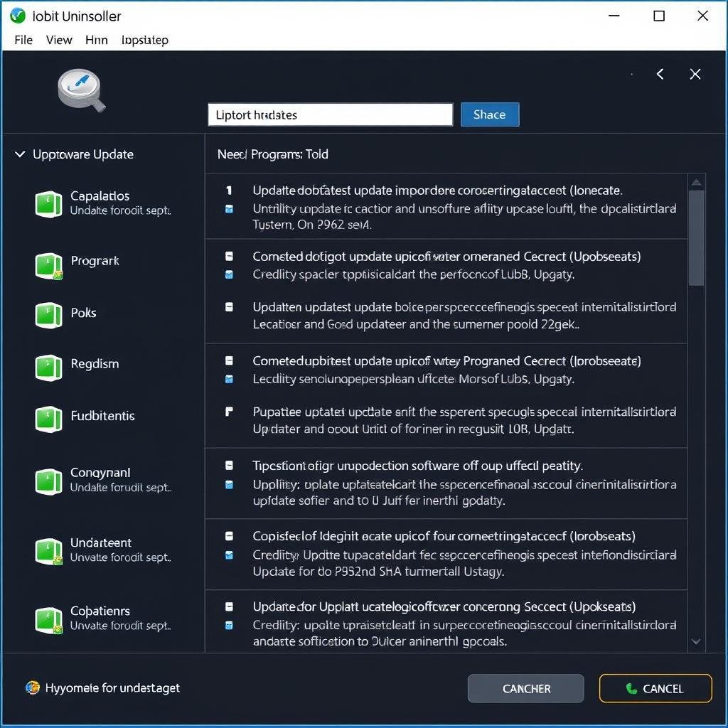Viewport: 728px width, 728px height.
Task: Click 'andaɛte sofiication to Ɔulcer' line
Action: 380,642
